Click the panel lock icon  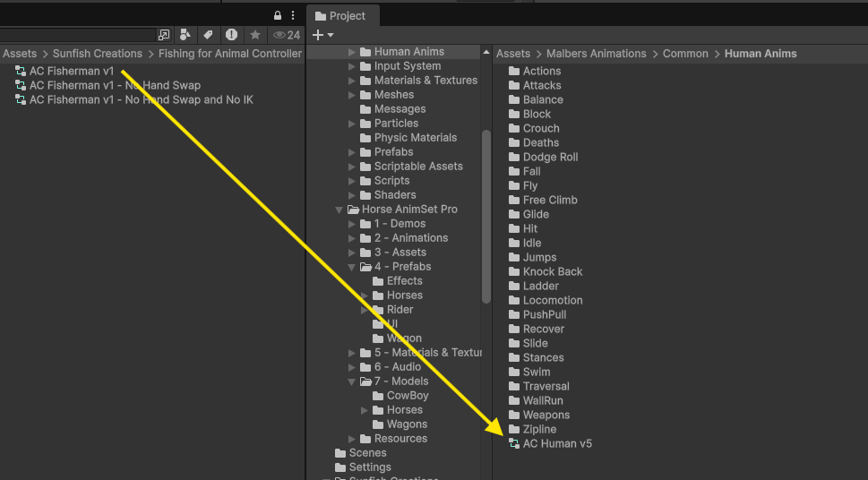(x=278, y=15)
